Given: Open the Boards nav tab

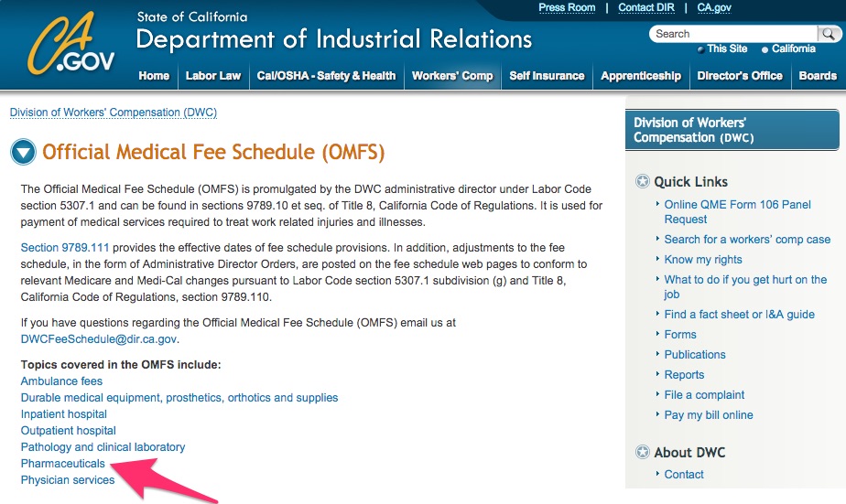Looking at the screenshot, I should [818, 76].
